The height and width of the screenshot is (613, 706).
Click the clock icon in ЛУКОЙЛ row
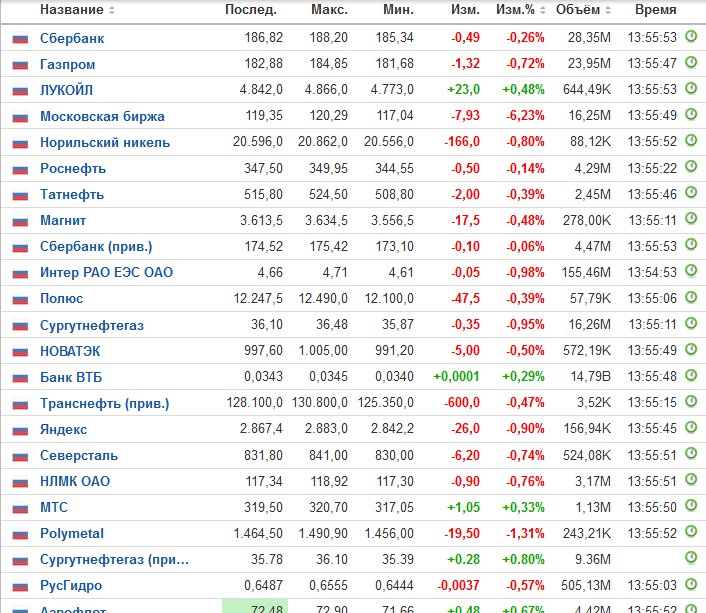691,88
